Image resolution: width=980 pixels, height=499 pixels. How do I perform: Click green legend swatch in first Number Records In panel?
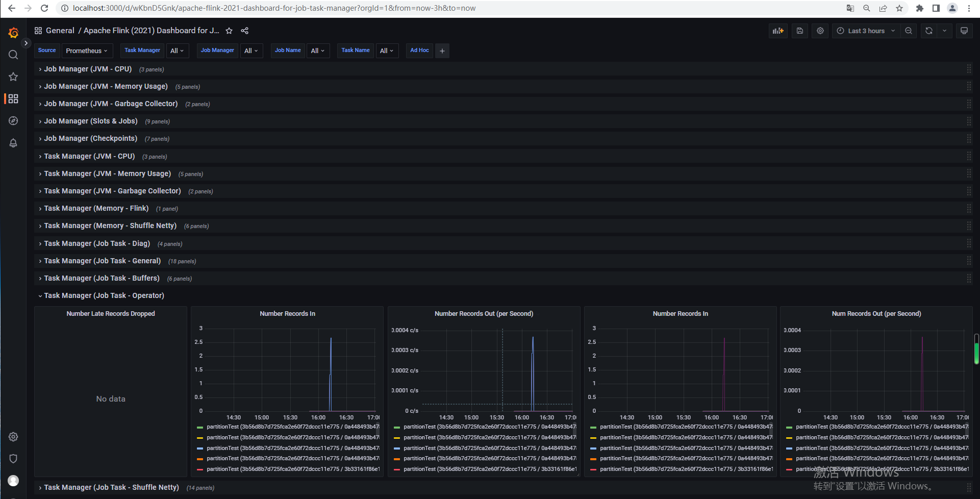tap(200, 427)
